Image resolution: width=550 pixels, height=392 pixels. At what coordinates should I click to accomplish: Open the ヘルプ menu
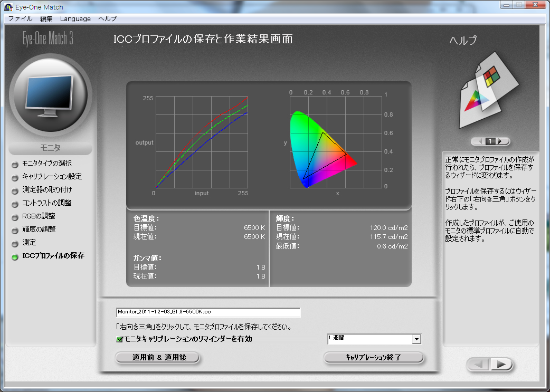(x=107, y=18)
